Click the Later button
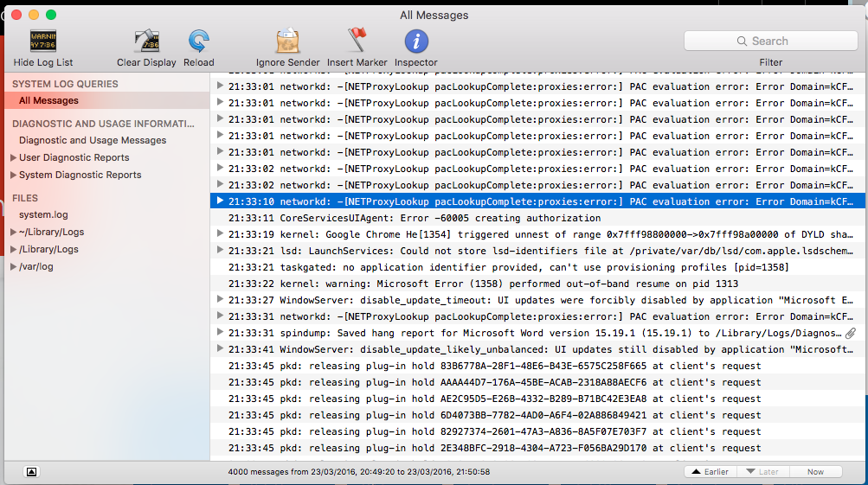This screenshot has height=485, width=868. coord(762,472)
